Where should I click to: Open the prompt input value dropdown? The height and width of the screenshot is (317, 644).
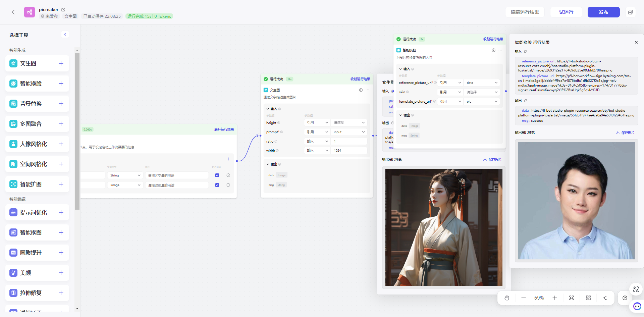pyautogui.click(x=349, y=132)
